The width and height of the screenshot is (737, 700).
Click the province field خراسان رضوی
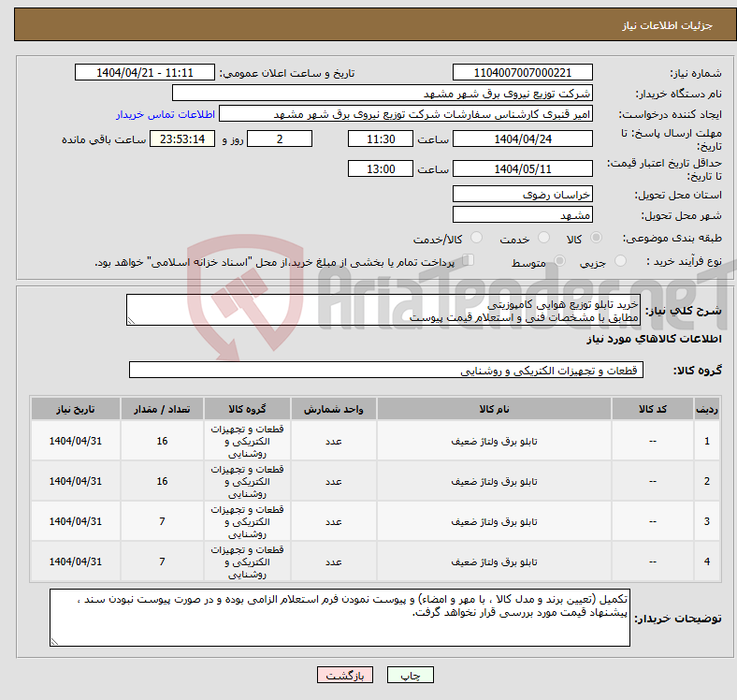tap(522, 194)
